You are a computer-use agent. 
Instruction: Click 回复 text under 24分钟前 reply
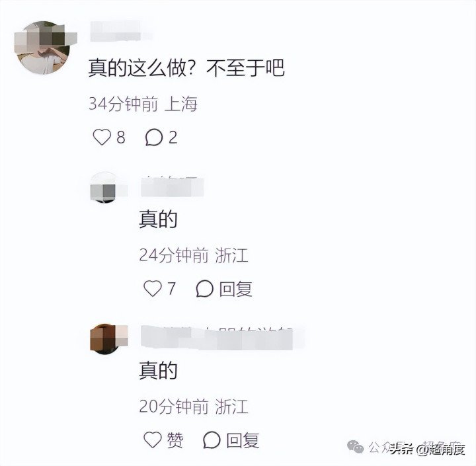pos(235,289)
